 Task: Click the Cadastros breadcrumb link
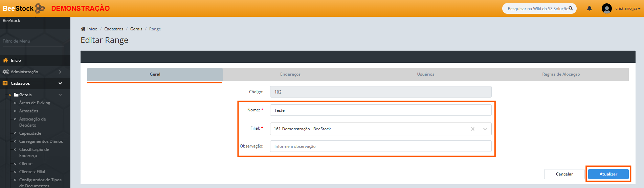114,29
